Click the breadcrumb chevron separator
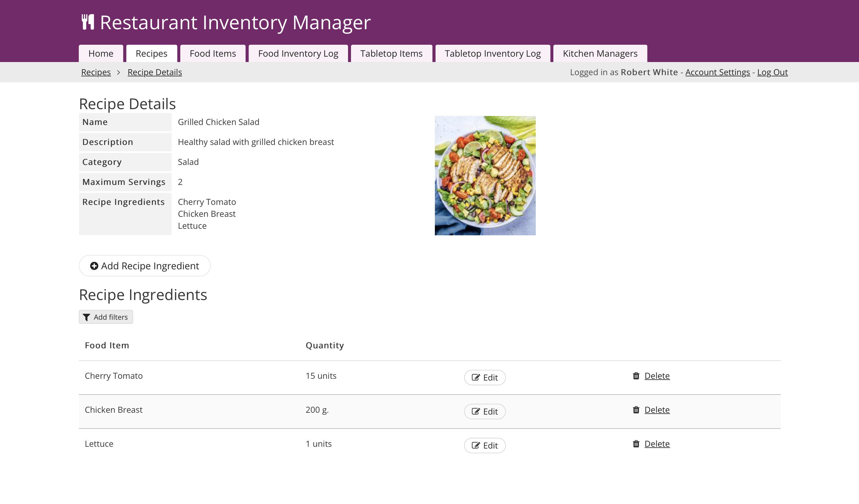 118,72
